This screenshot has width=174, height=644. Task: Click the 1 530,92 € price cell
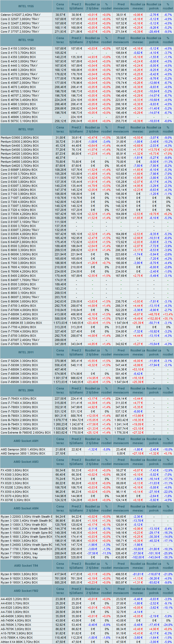(60, 429)
